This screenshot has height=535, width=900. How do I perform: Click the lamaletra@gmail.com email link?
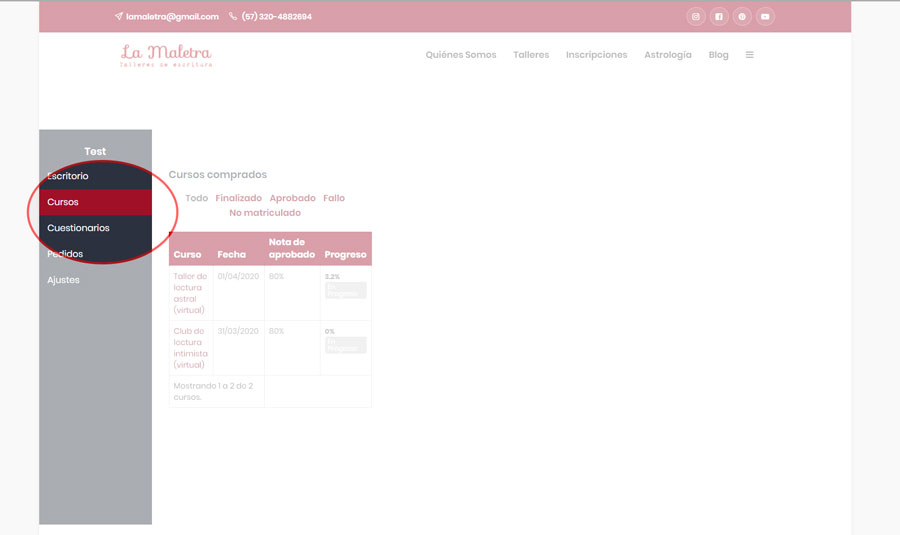[172, 17]
